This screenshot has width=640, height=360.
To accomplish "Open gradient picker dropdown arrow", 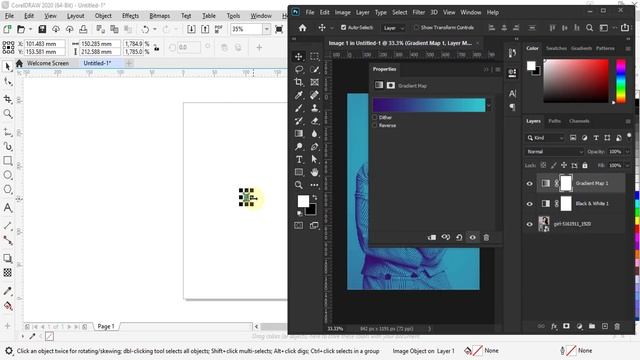I will [489, 105].
